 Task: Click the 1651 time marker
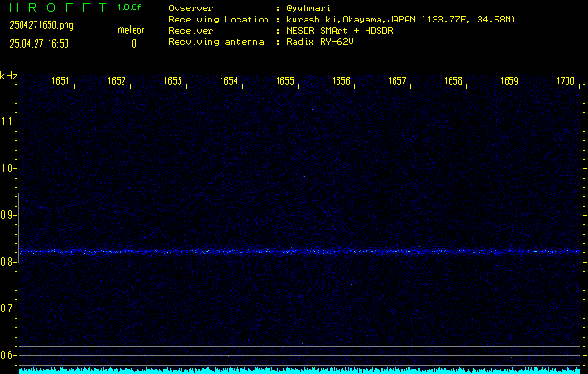tap(61, 81)
